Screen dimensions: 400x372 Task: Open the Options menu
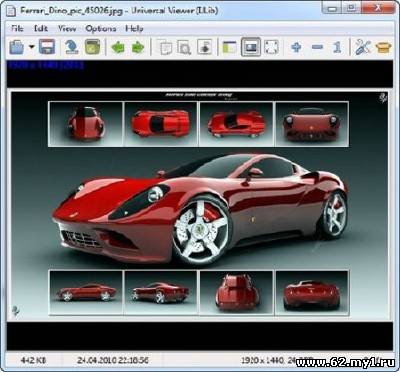[101, 29]
